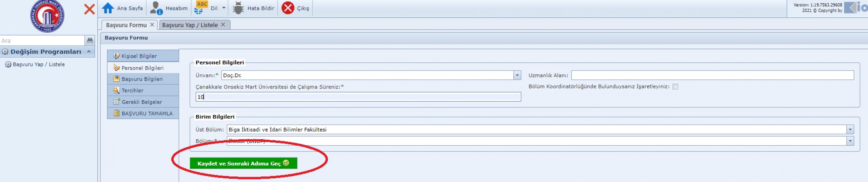Click the Uzmanlık Alanı input field

(712, 75)
